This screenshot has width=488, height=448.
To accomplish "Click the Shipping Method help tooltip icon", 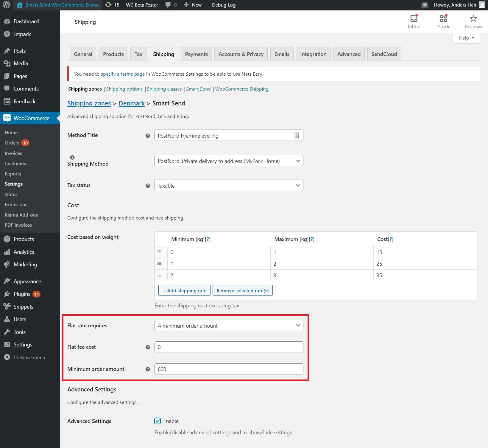I will pos(72,157).
